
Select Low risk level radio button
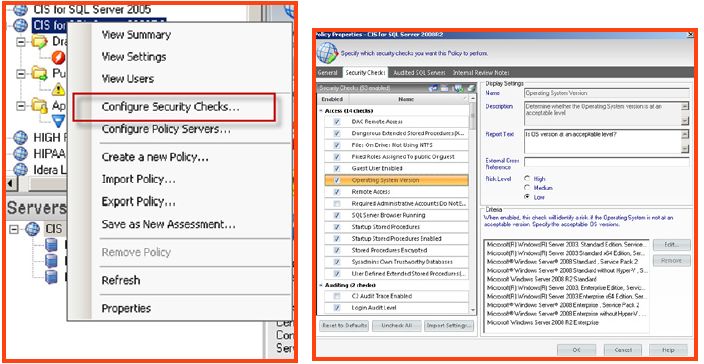point(527,197)
